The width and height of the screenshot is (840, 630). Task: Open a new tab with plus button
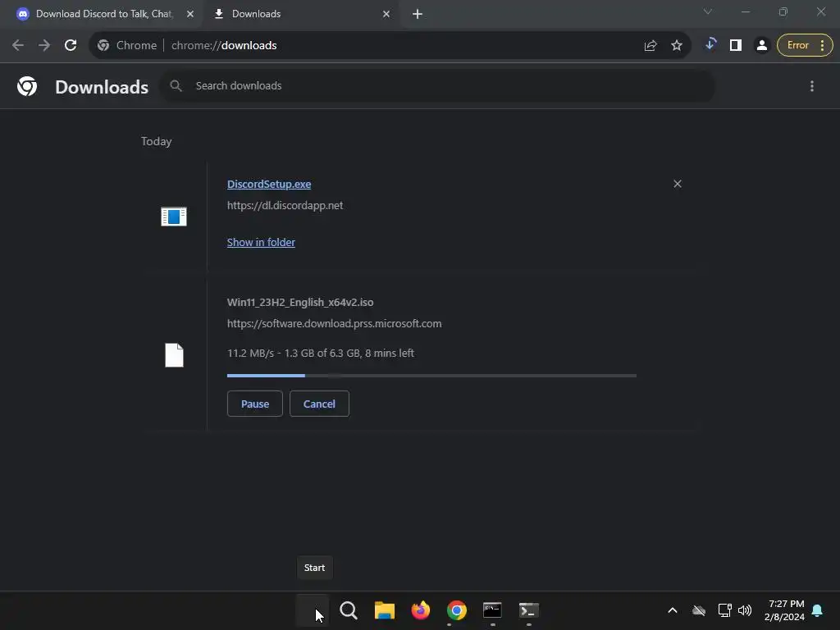coord(418,14)
